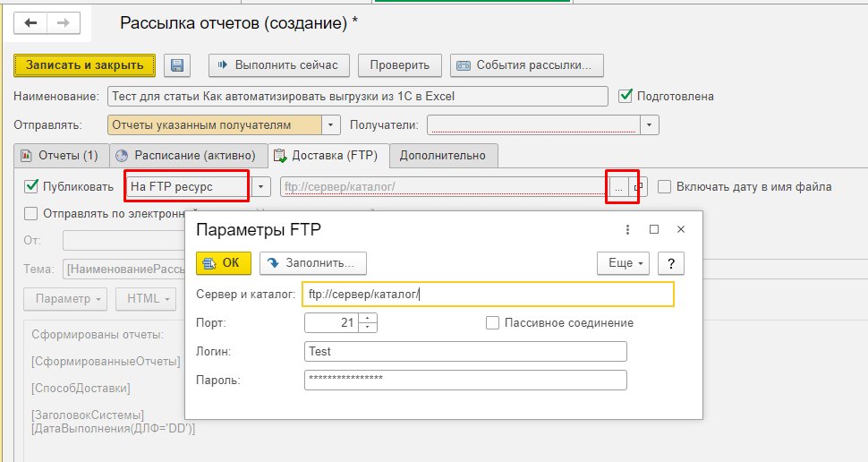Click the [ЗаголовокСистемы] placeholder text
The height and width of the screenshot is (462, 868).
pyautogui.click(x=88, y=415)
